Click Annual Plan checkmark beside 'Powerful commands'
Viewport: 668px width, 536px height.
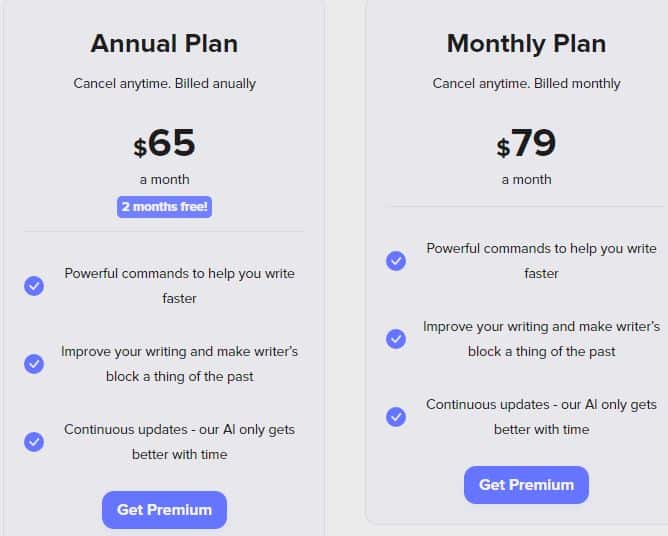click(34, 285)
